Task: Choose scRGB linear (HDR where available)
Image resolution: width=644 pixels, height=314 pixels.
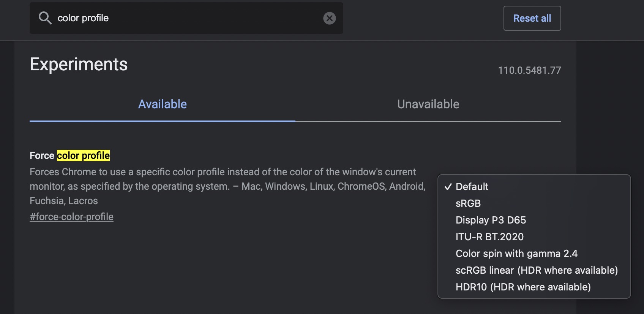Action: [537, 270]
